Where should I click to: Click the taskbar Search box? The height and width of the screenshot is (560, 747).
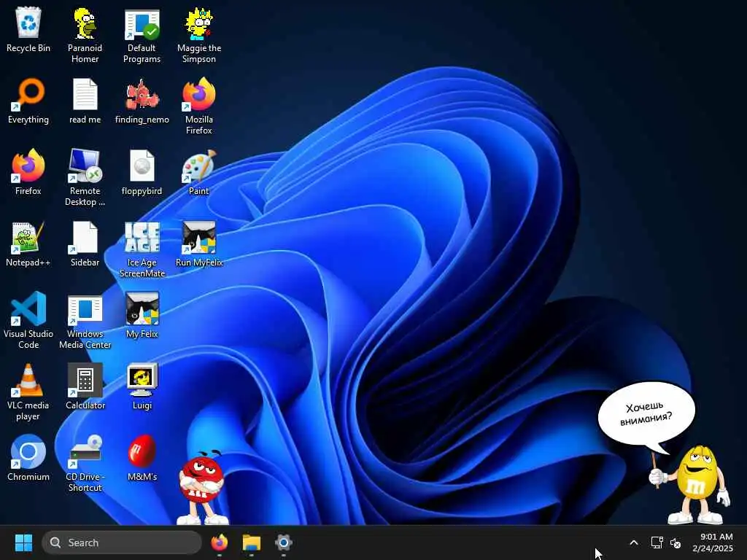coord(122,542)
